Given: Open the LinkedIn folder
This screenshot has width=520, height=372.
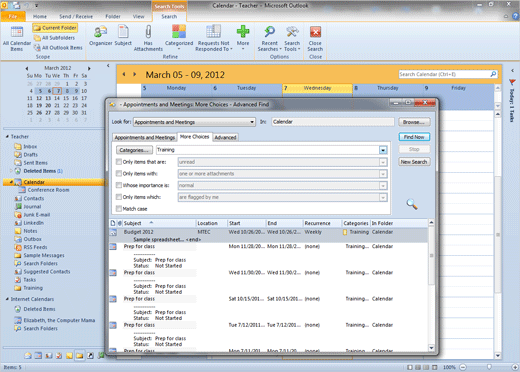Looking at the screenshot, I should pos(33,223).
